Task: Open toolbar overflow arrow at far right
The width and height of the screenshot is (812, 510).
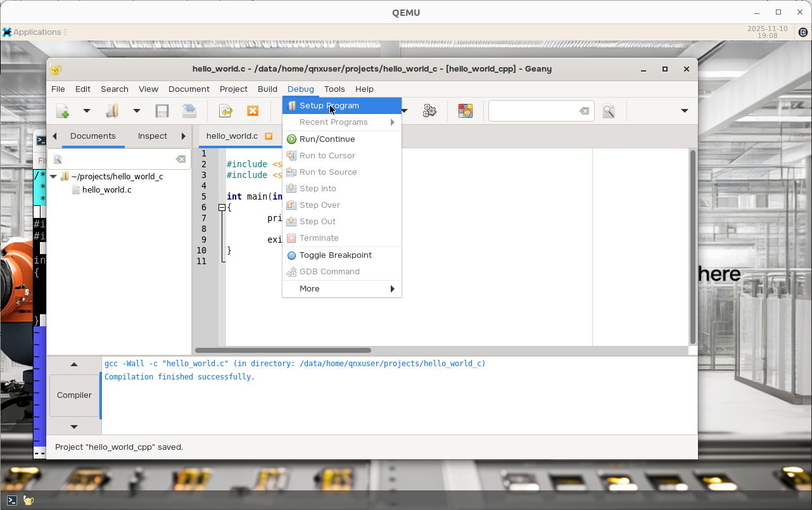Action: [684, 111]
